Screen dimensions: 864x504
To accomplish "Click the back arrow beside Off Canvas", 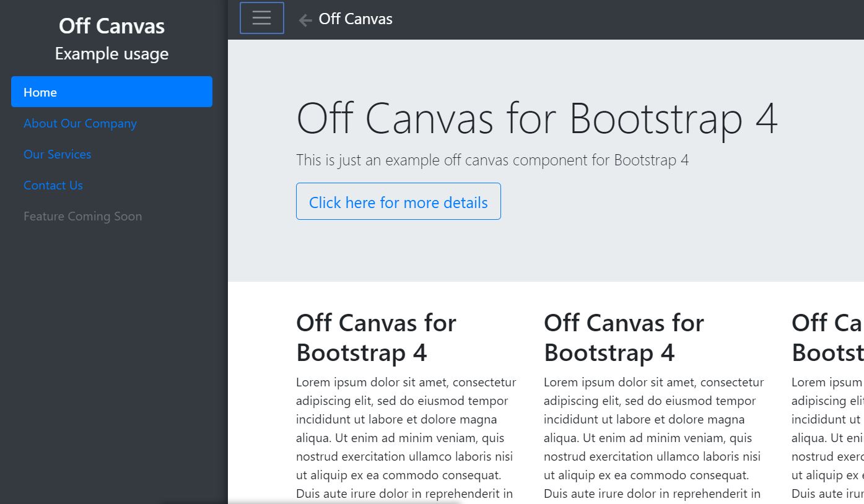I will (304, 19).
